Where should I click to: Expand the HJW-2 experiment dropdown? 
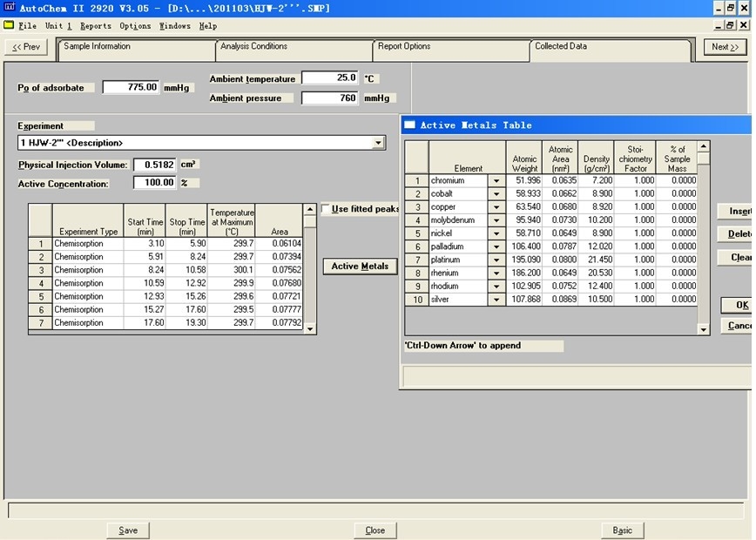point(378,143)
